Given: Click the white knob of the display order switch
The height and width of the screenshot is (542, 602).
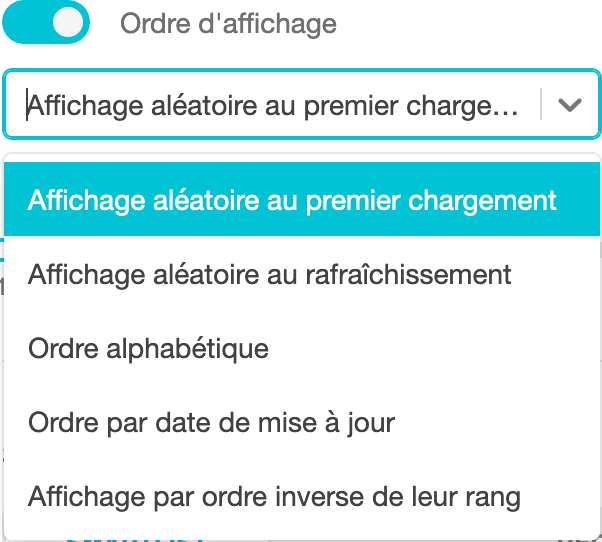Looking at the screenshot, I should click(68, 22).
